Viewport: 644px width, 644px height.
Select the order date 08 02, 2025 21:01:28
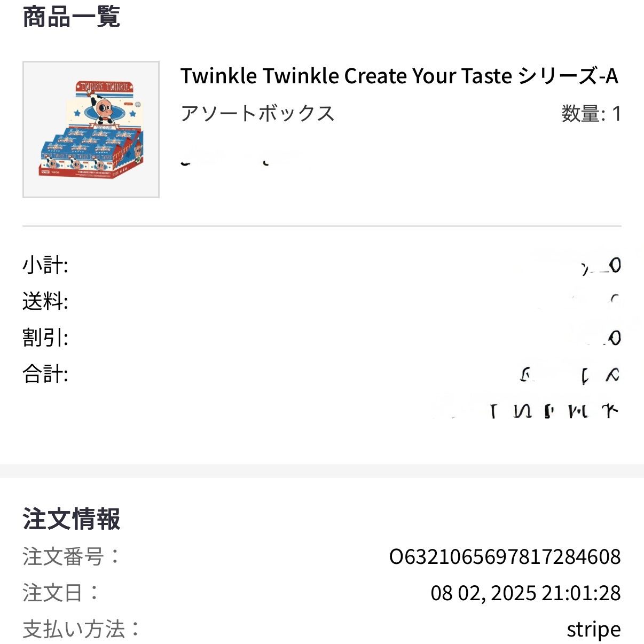[526, 593]
